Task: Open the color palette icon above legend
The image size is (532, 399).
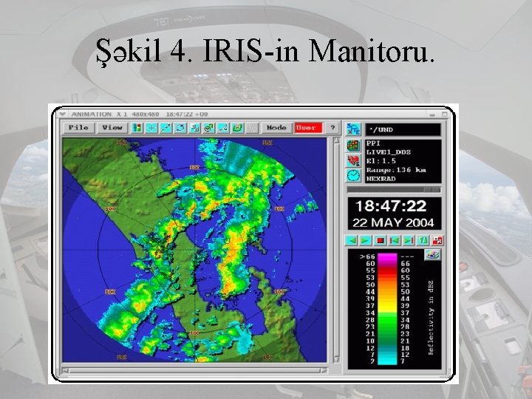Action: pos(432,255)
